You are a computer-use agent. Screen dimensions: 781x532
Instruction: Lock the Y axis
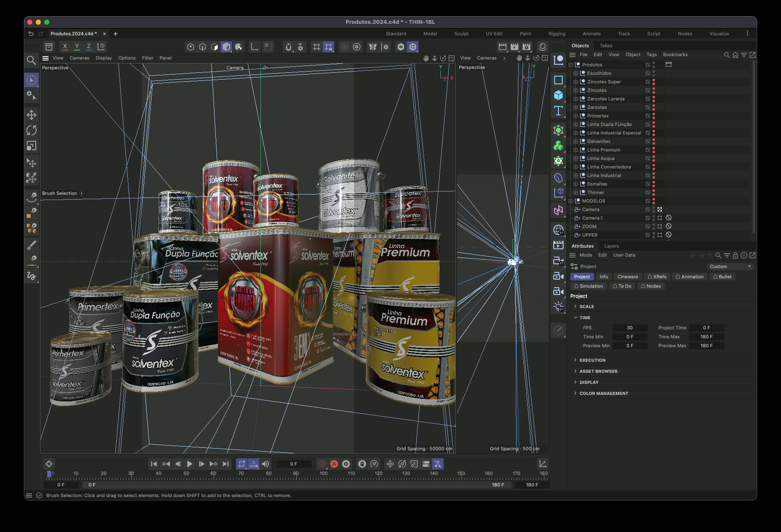coord(77,46)
